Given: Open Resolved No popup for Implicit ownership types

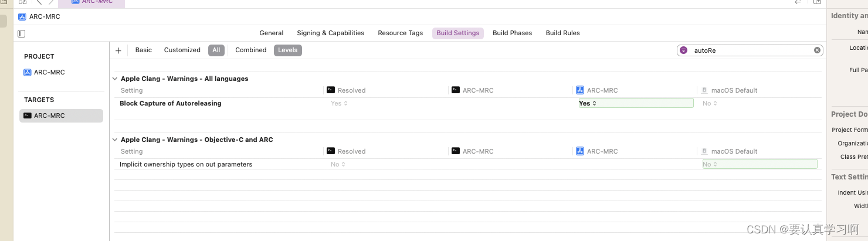Looking at the screenshot, I should 338,164.
